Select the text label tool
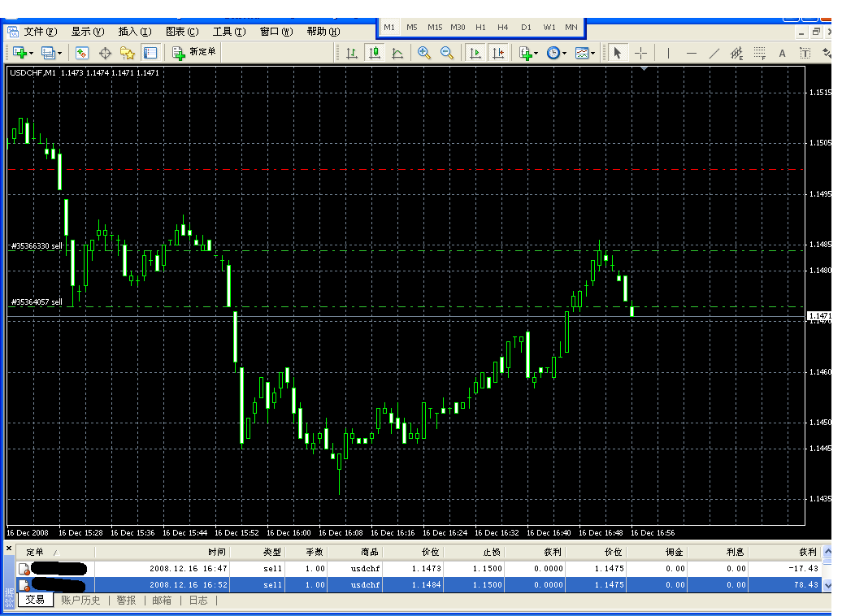Image resolution: width=842 pixels, height=616 pixels. tap(805, 53)
